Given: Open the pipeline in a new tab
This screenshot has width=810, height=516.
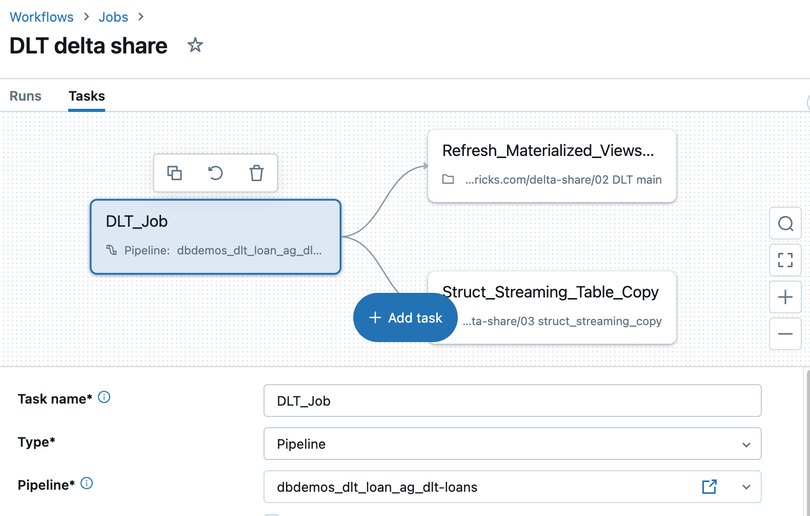Looking at the screenshot, I should tap(709, 487).
